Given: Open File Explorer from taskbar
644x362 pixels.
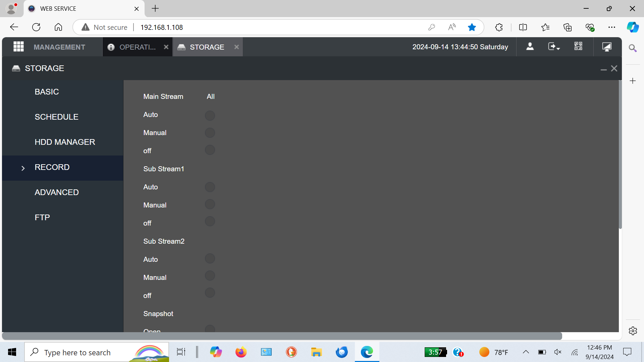Looking at the screenshot, I should (x=316, y=352).
